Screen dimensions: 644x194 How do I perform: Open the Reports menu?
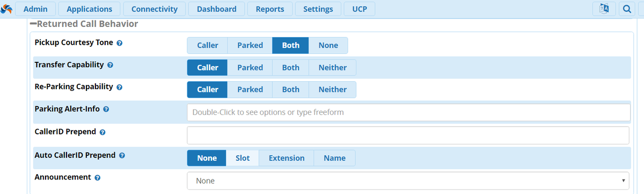coord(270,9)
